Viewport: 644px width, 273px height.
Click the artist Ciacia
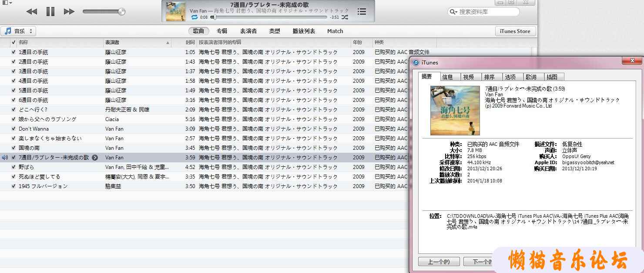click(x=112, y=119)
